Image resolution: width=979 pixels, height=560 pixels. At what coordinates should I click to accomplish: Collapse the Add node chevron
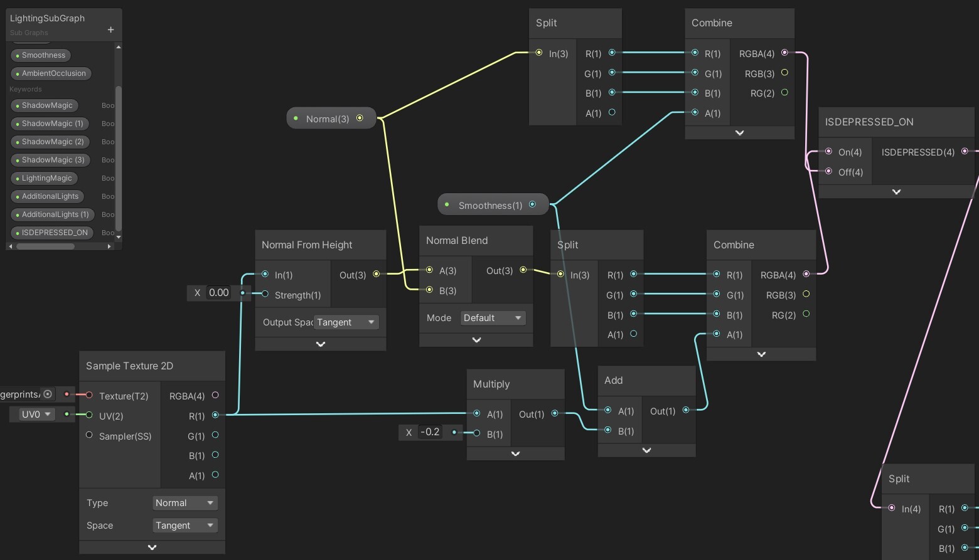[647, 450]
